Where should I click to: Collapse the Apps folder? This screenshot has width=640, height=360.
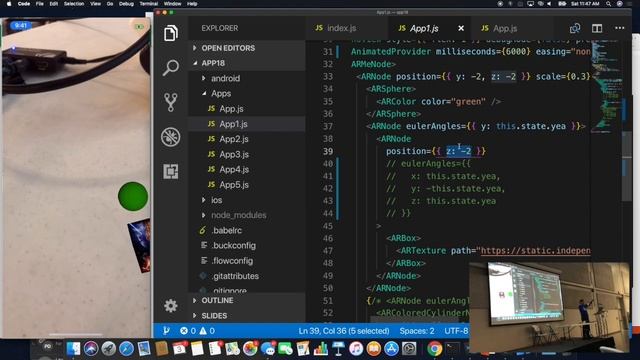247,93
